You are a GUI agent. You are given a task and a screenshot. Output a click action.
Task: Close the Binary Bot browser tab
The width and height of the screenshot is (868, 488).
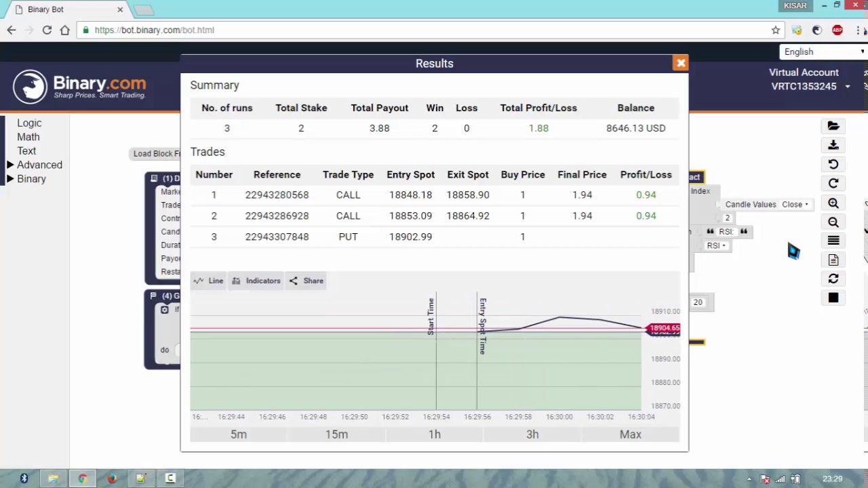point(120,9)
